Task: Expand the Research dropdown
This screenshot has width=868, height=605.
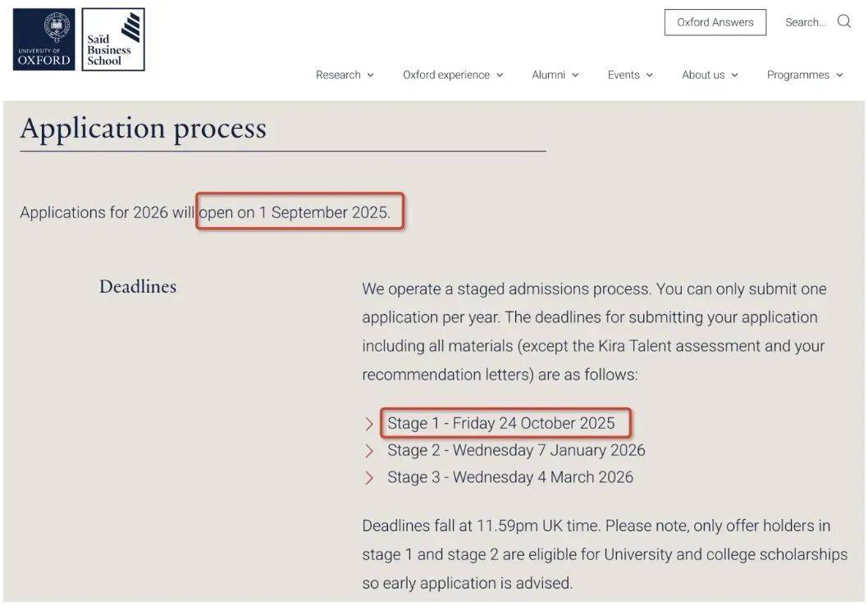Action: pos(371,75)
